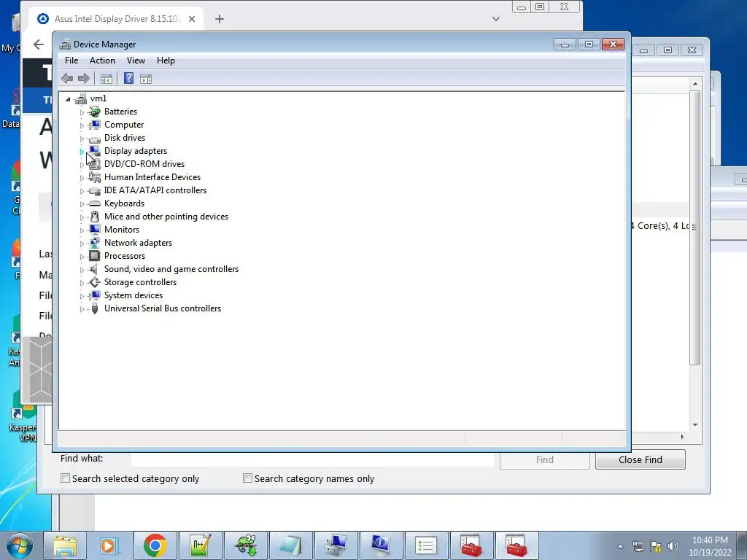Select the Batteries category icon

[x=95, y=112]
